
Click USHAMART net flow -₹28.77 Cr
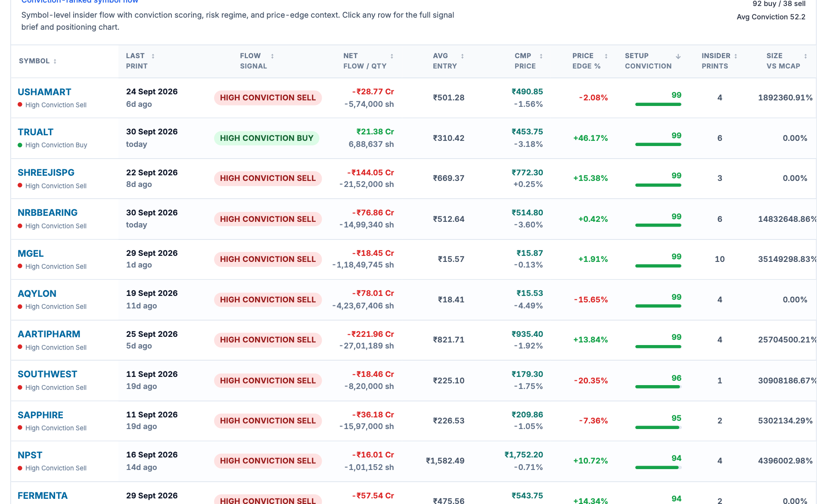pos(373,92)
